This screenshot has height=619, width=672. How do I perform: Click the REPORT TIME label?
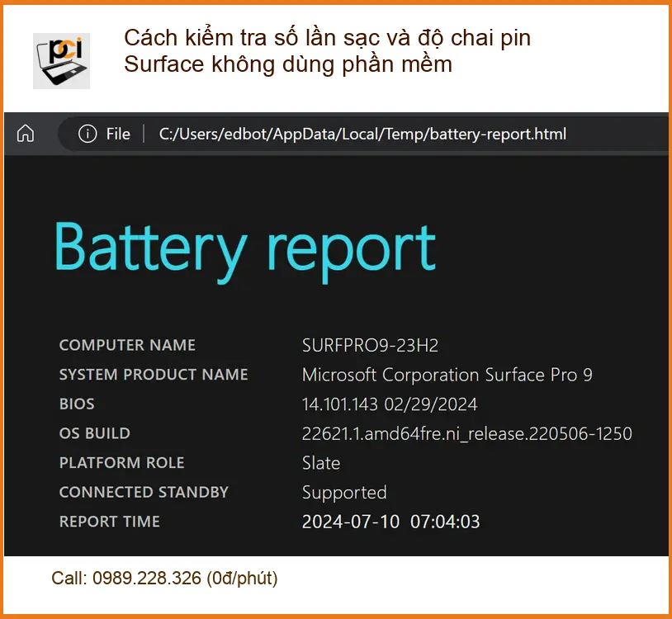[x=109, y=522]
